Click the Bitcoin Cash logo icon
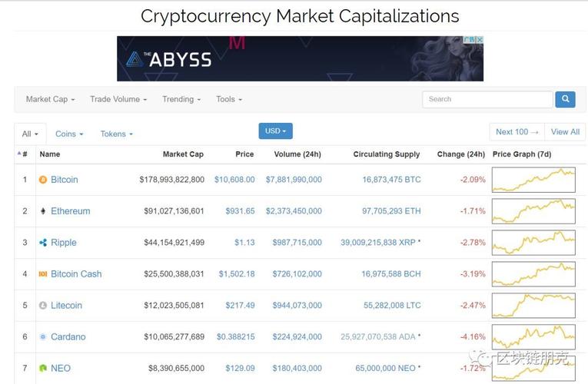 pyautogui.click(x=43, y=274)
